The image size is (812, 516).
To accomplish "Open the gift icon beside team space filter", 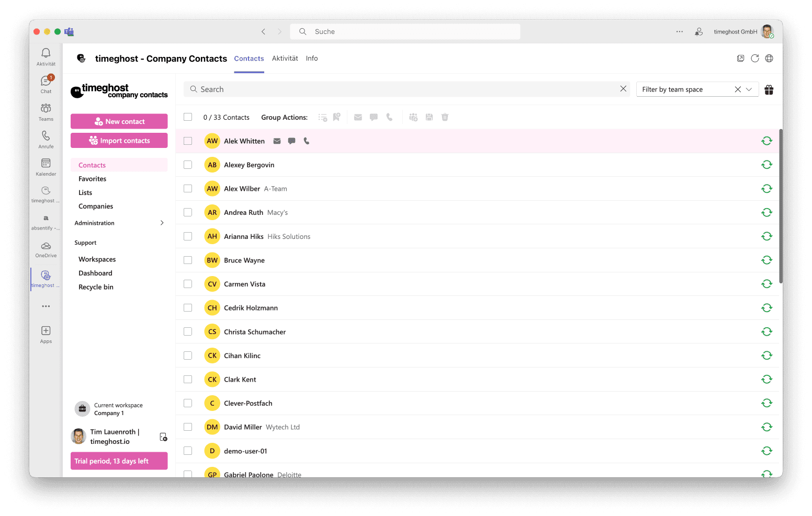I will point(769,90).
